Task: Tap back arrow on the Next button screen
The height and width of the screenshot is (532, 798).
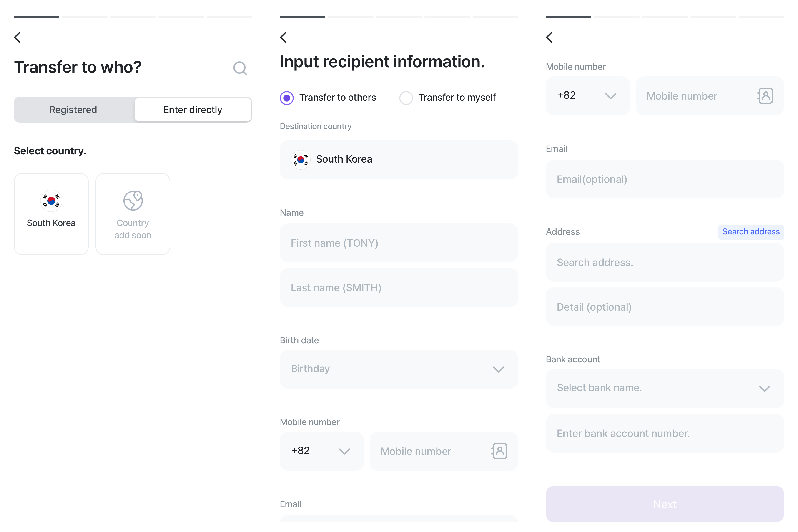Action: click(549, 37)
